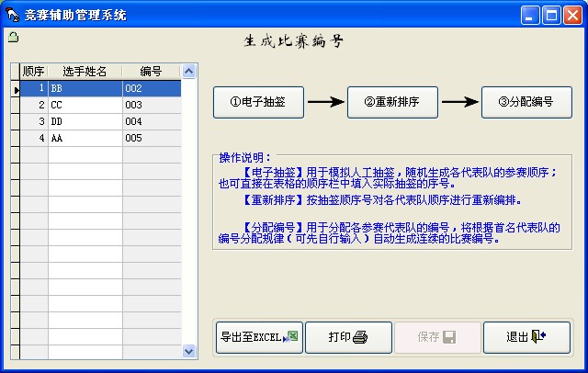Viewport: 588px width, 373px height.
Task: Click the table's scroll up arrow
Action: point(188,71)
